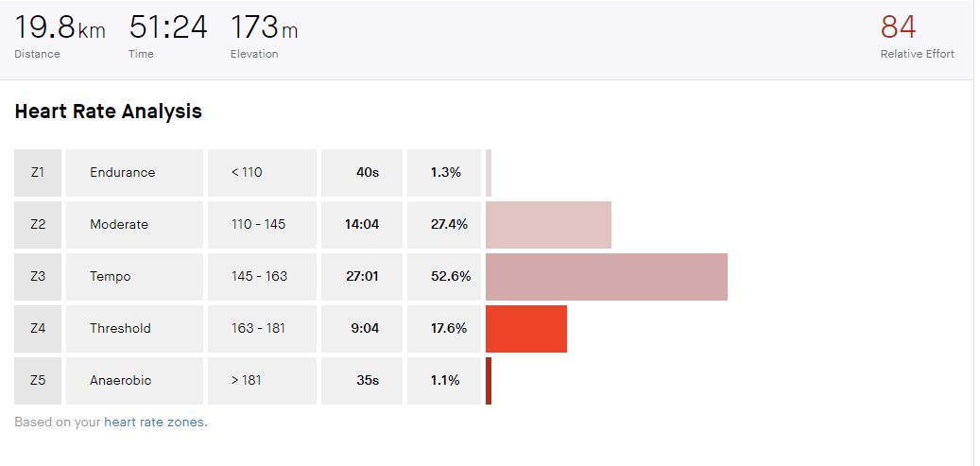The image size is (980, 466).
Task: Click the Endurance zone name
Action: (x=122, y=173)
